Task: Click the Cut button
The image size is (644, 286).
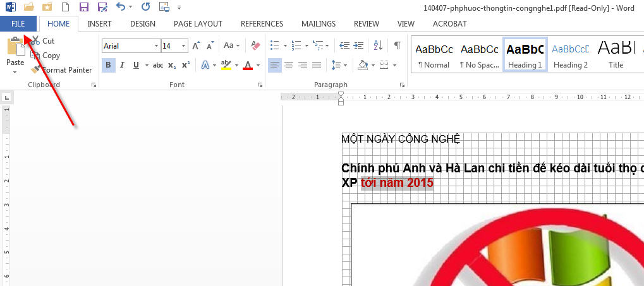Action: [x=43, y=41]
